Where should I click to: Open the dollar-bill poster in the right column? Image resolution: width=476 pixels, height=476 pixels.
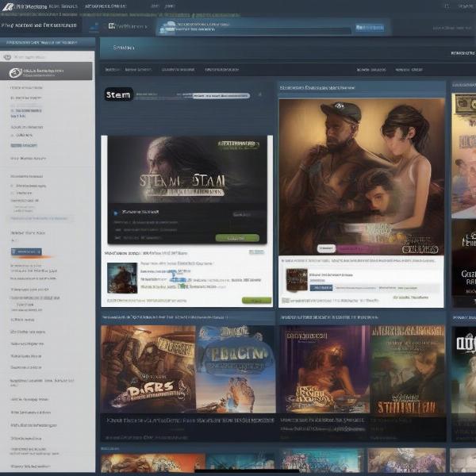coord(463,155)
